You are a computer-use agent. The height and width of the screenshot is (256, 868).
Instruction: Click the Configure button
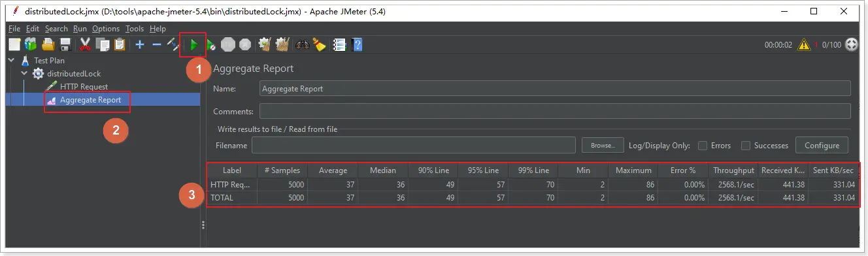pos(822,145)
